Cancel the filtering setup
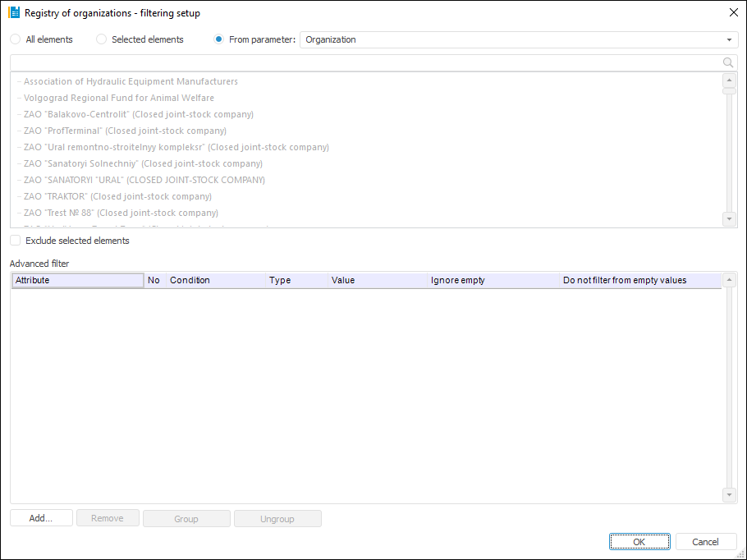 [x=706, y=542]
